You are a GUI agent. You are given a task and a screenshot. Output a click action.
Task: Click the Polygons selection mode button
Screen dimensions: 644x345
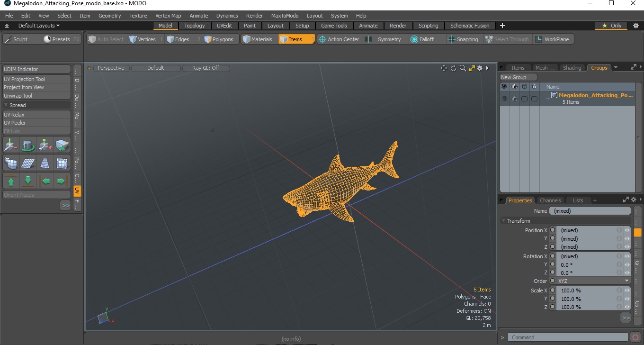pos(219,39)
